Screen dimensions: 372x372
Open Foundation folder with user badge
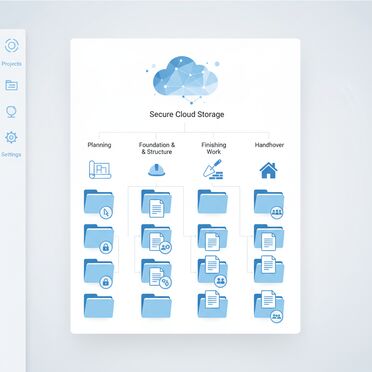[x=156, y=238]
